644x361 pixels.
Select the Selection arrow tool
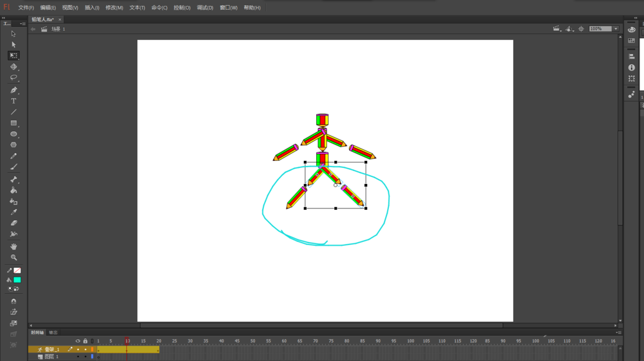coord(14,33)
